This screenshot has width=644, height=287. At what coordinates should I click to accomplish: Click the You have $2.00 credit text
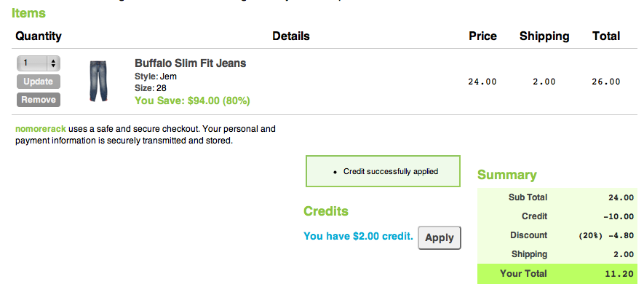click(x=358, y=237)
